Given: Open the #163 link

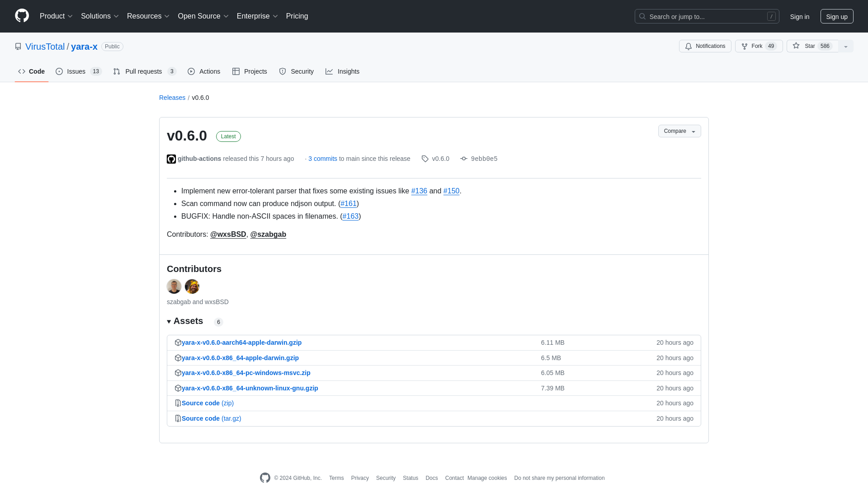Looking at the screenshot, I should click(350, 217).
